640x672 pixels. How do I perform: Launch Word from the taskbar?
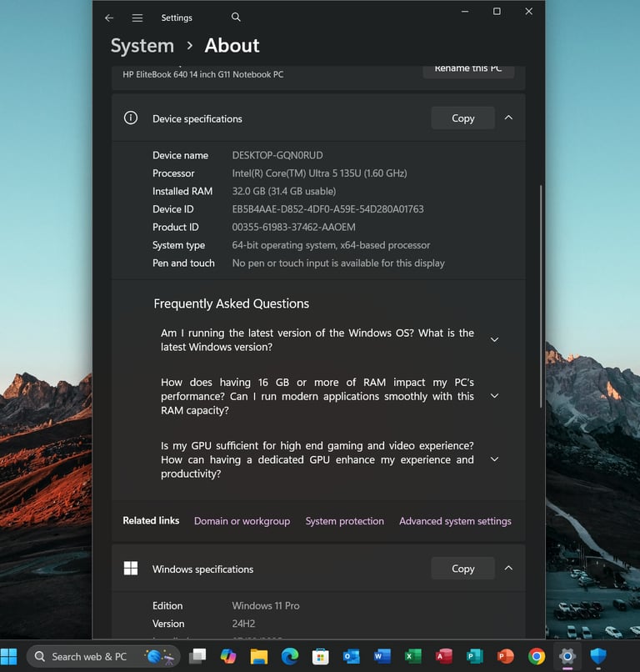(382, 656)
